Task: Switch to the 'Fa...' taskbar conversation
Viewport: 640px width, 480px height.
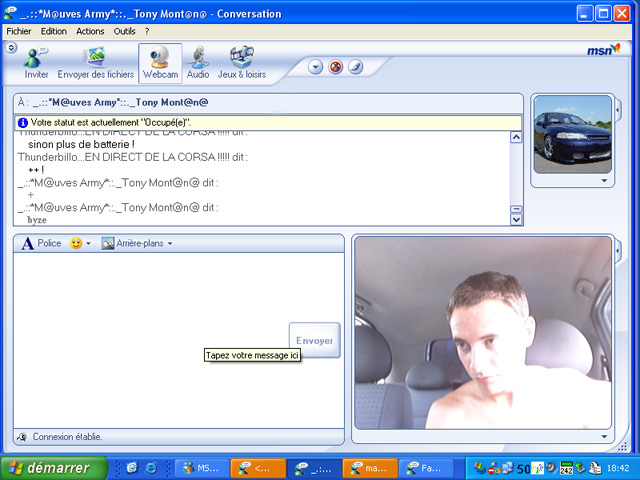Action: point(425,468)
